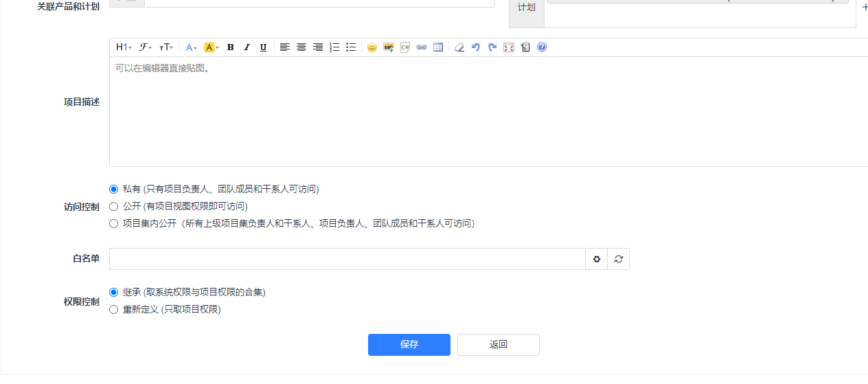This screenshot has height=384, width=868.
Task: Insert a code block
Action: [405, 47]
